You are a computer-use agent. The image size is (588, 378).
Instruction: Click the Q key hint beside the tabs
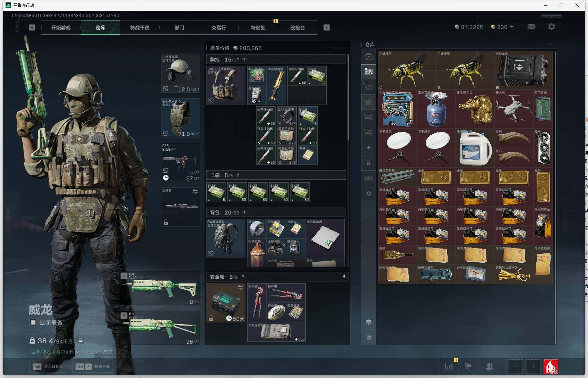[x=32, y=27]
